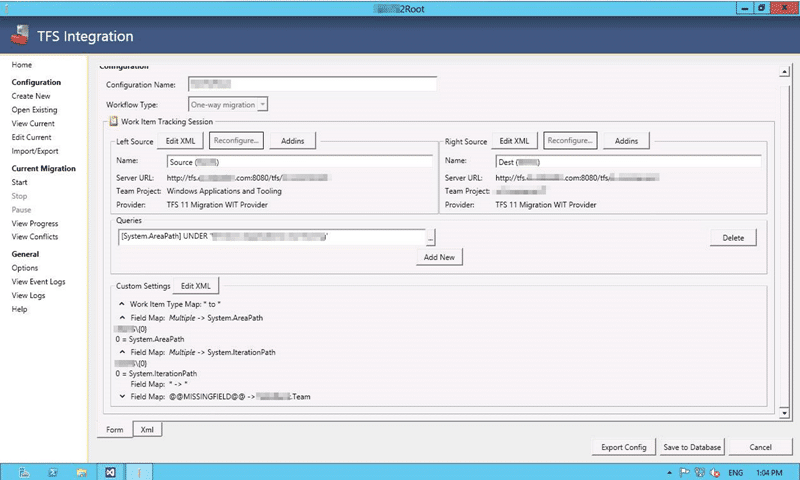Switch to the Xml tab
This screenshot has width=800, height=480.
pos(147,430)
